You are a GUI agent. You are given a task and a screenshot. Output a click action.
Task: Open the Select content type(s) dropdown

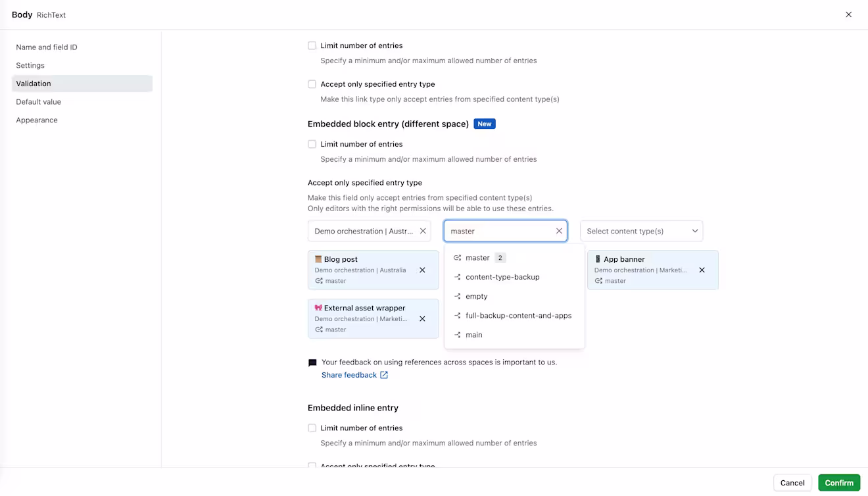[641, 231]
